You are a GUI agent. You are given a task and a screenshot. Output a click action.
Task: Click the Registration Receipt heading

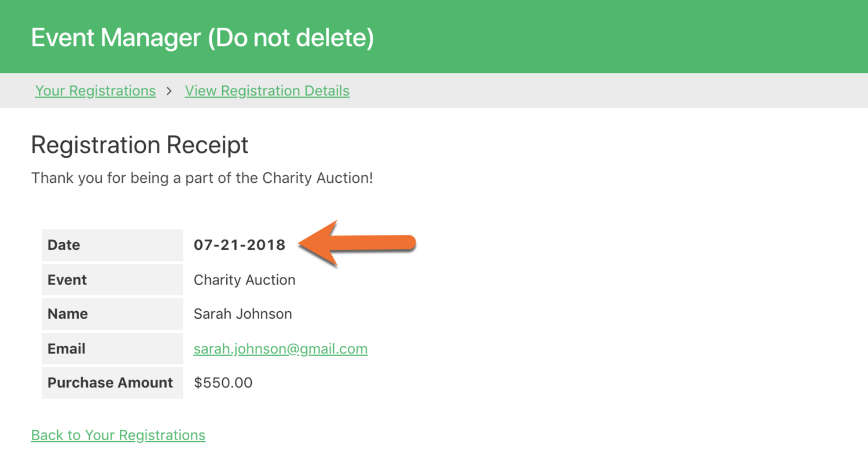[139, 145]
